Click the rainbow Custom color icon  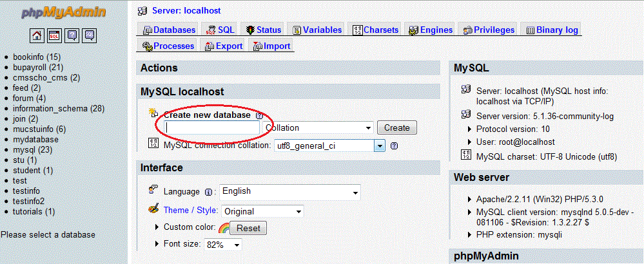[224, 227]
